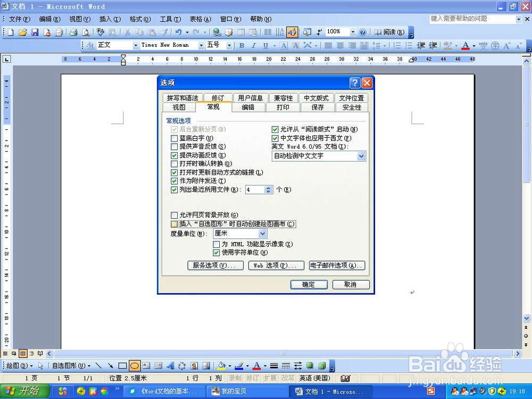
Task: Select the Line drawing tool
Action: [98, 366]
